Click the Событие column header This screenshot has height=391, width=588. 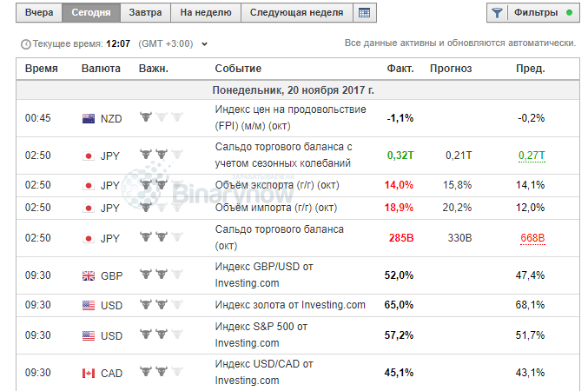click(238, 69)
